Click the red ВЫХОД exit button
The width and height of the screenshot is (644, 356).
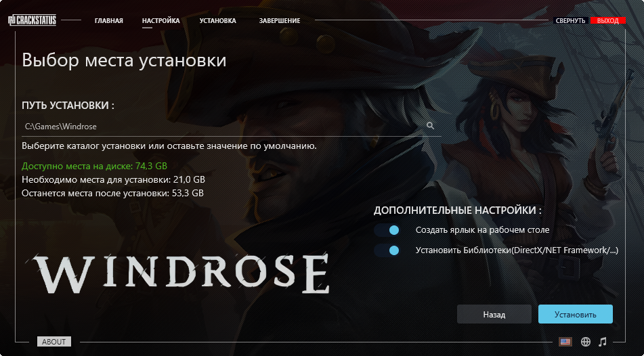(608, 20)
